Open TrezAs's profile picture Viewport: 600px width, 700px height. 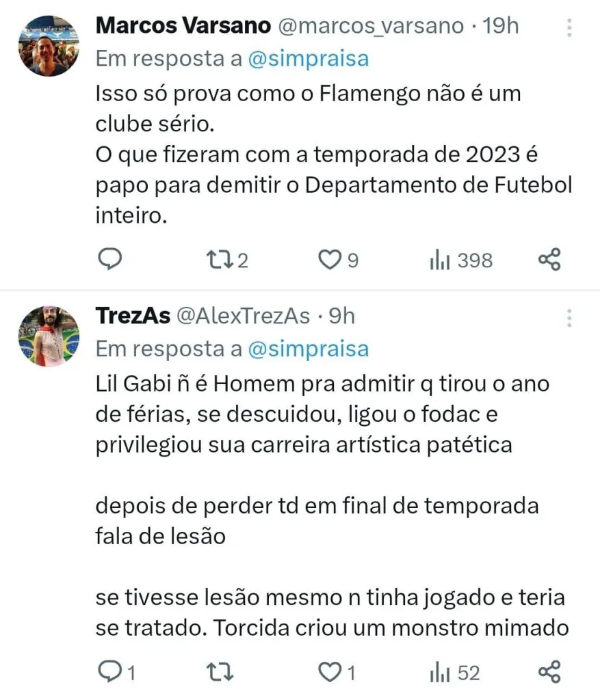coord(49,336)
